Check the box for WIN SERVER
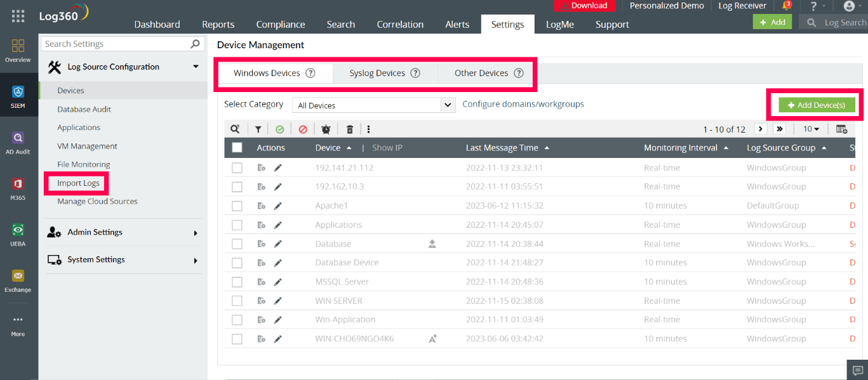868x380 pixels. click(x=237, y=301)
